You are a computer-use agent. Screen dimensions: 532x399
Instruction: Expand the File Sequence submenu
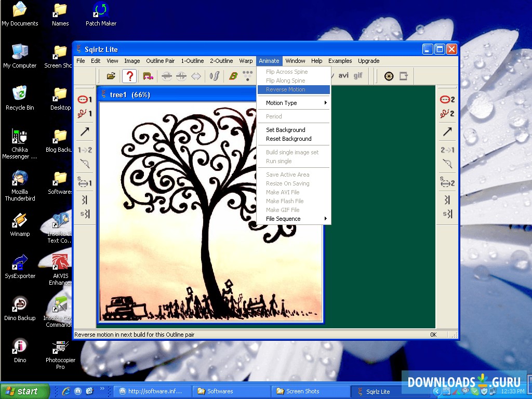pyautogui.click(x=294, y=219)
